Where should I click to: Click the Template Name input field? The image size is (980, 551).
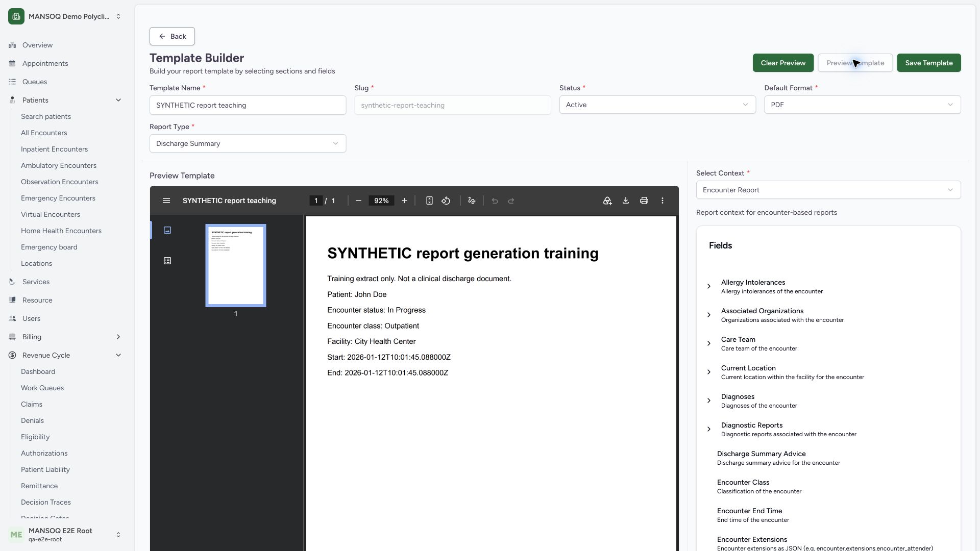tap(248, 105)
